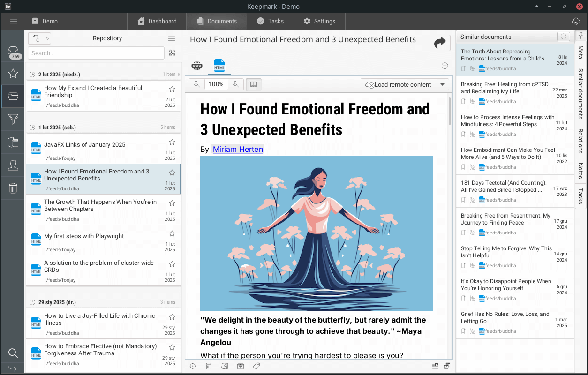This screenshot has height=375, width=588.
Task: Click the repository Search field
Action: click(x=96, y=53)
